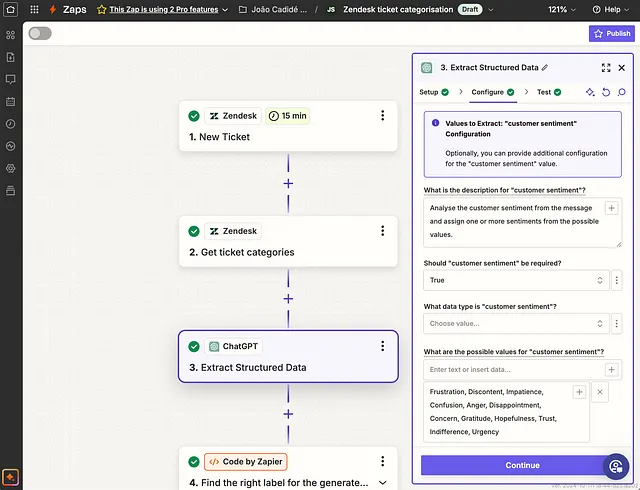The width and height of the screenshot is (640, 490).
Task: Add step after Extract Structured Data
Action: 288,414
